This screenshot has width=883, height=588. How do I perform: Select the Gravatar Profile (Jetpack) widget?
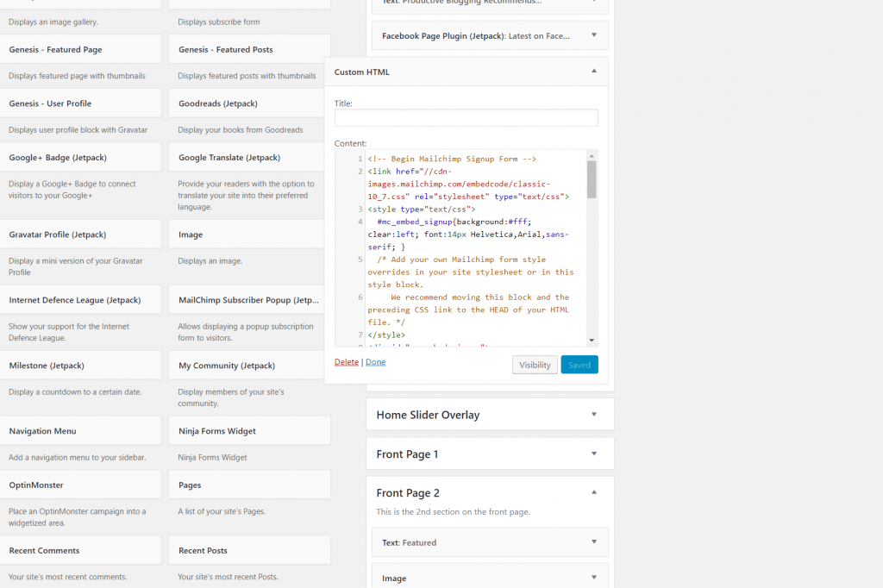(x=80, y=235)
